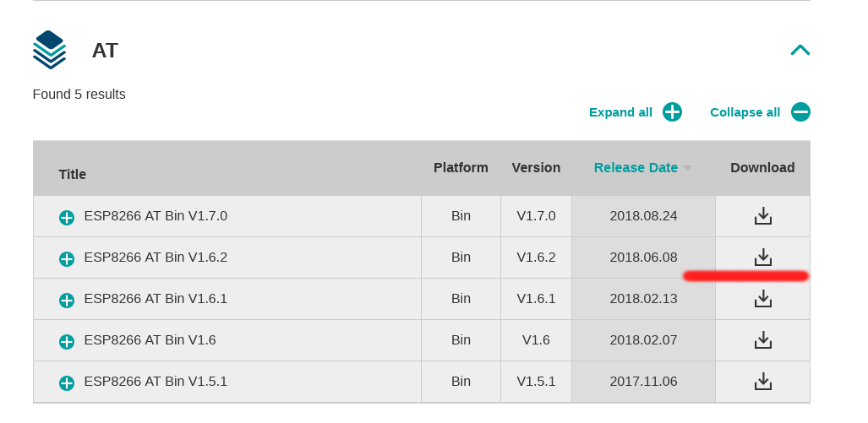
Task: Open the ESP8266 AT Bin V1.6.1 title
Action: [x=156, y=299]
